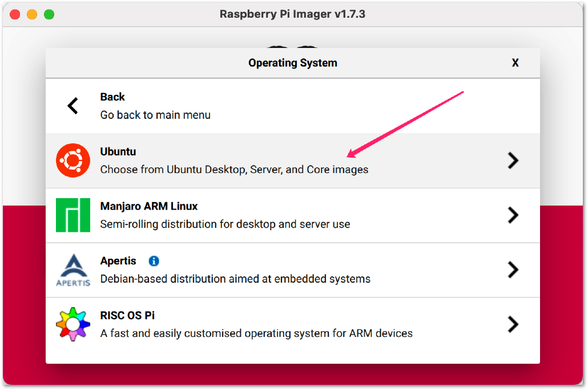Image resolution: width=588 pixels, height=390 pixels.
Task: Click the Manjaro ARM Linux logo
Action: coord(73,215)
